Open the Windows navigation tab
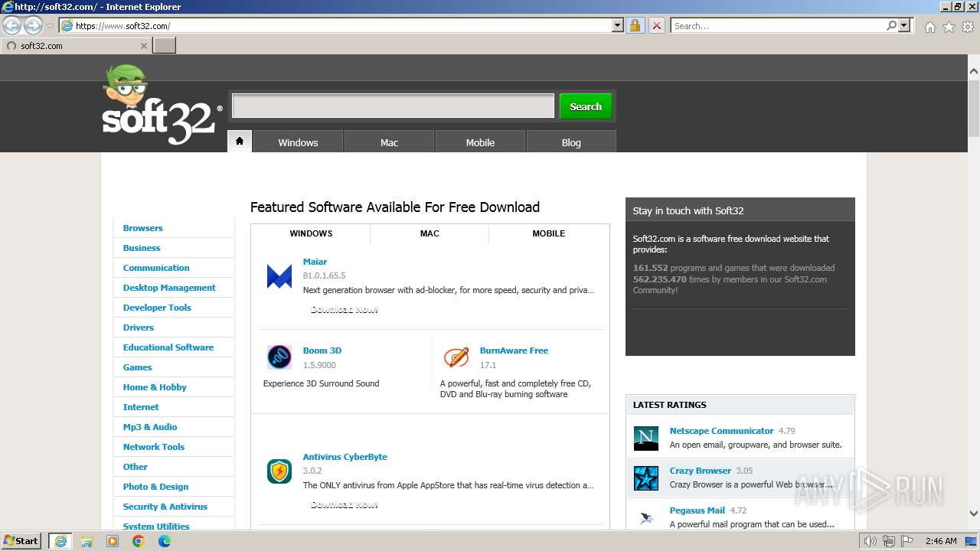 (298, 142)
